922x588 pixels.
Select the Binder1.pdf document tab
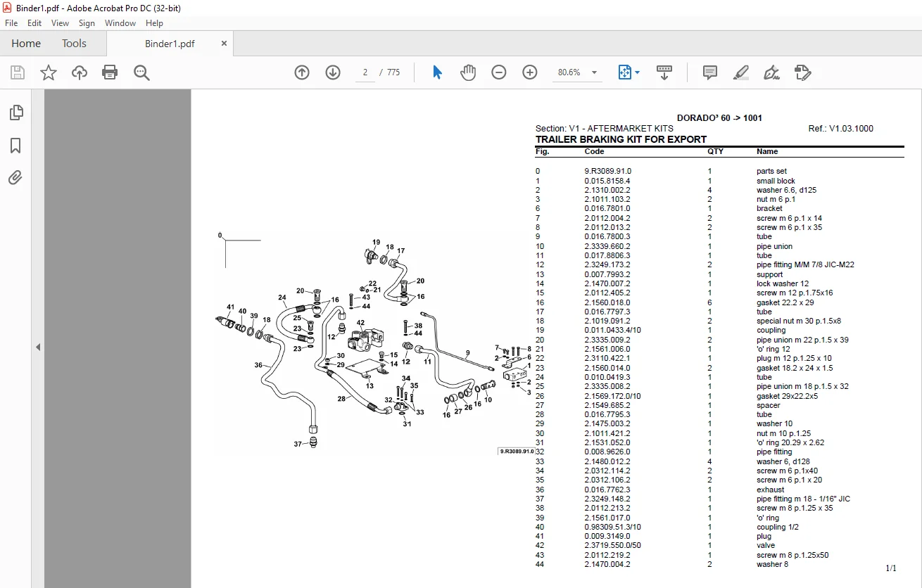pos(170,43)
